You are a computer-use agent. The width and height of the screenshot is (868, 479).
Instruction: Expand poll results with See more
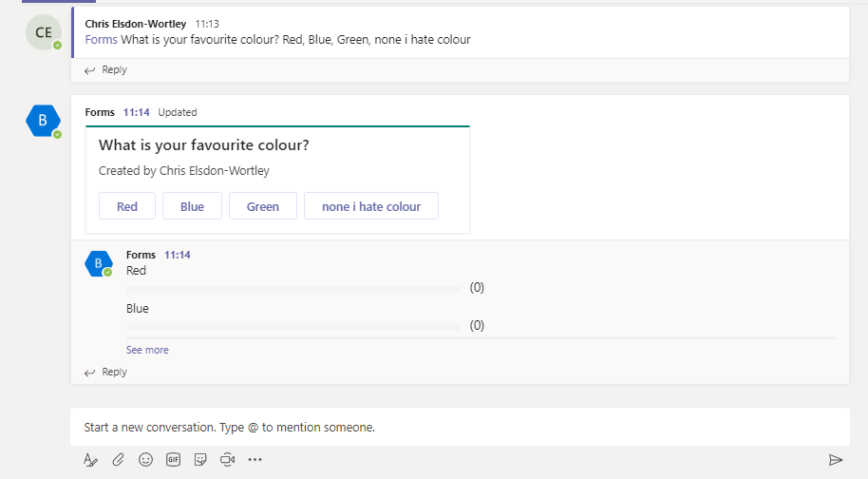(x=147, y=350)
